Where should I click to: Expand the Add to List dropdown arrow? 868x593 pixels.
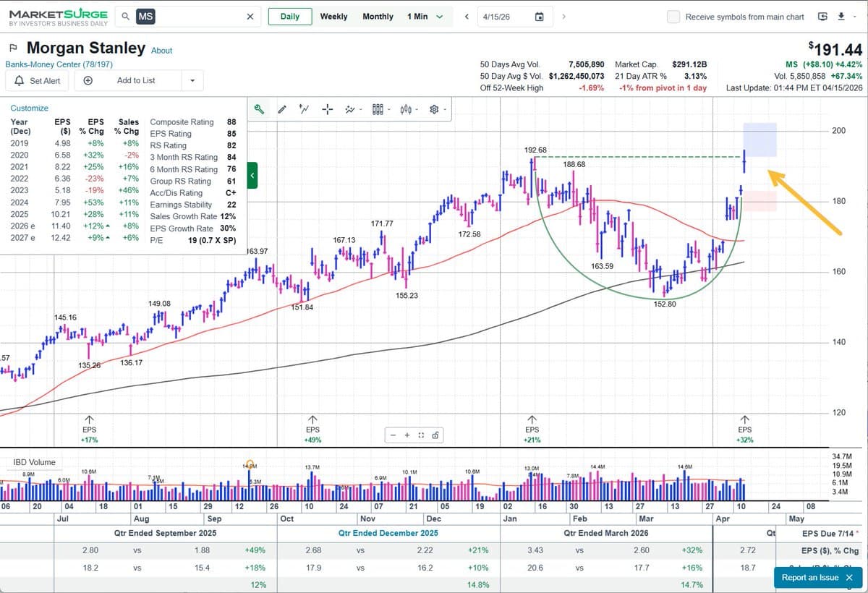coord(192,80)
